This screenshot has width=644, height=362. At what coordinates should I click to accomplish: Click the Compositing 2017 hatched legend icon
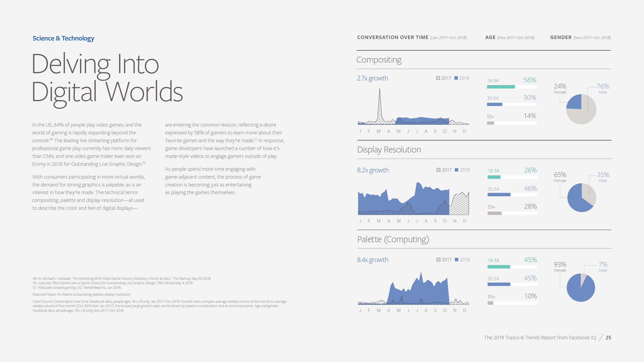(438, 78)
